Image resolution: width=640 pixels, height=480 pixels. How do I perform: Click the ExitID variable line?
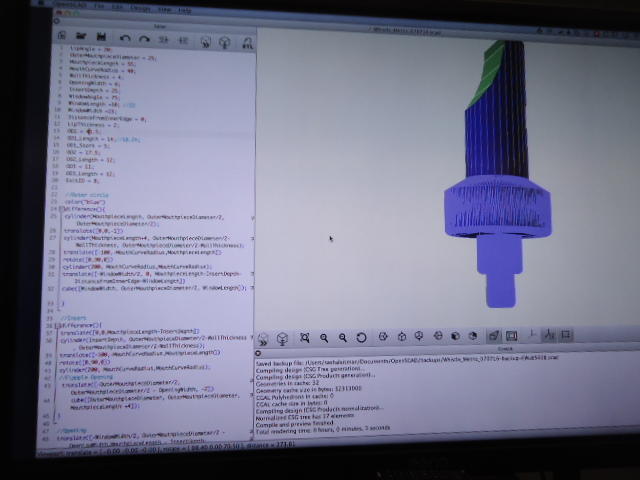[x=82, y=180]
